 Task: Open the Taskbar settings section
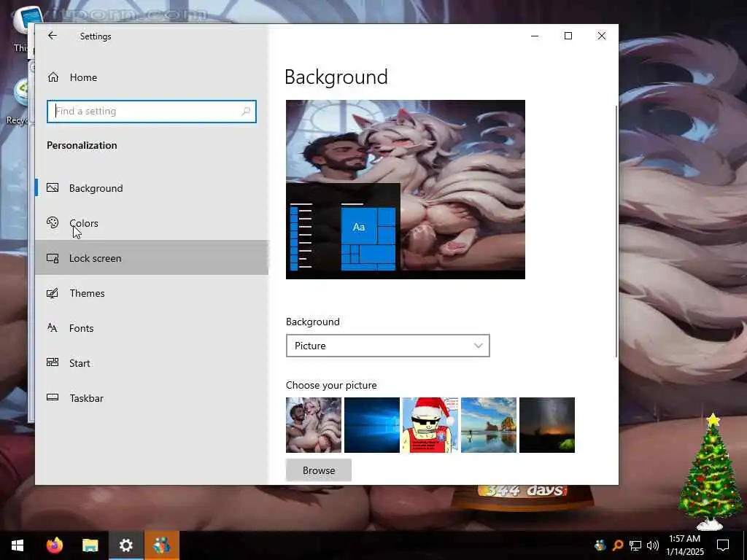click(x=152, y=398)
